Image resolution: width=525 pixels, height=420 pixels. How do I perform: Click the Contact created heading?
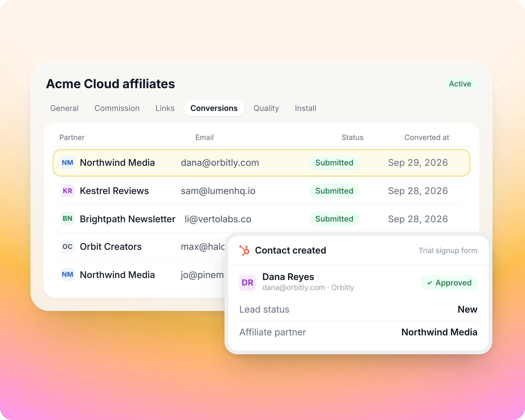pos(290,250)
